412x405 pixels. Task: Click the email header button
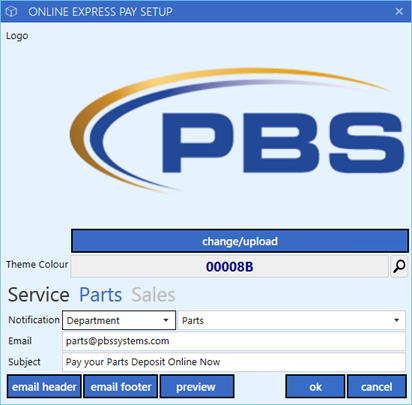coord(44,387)
